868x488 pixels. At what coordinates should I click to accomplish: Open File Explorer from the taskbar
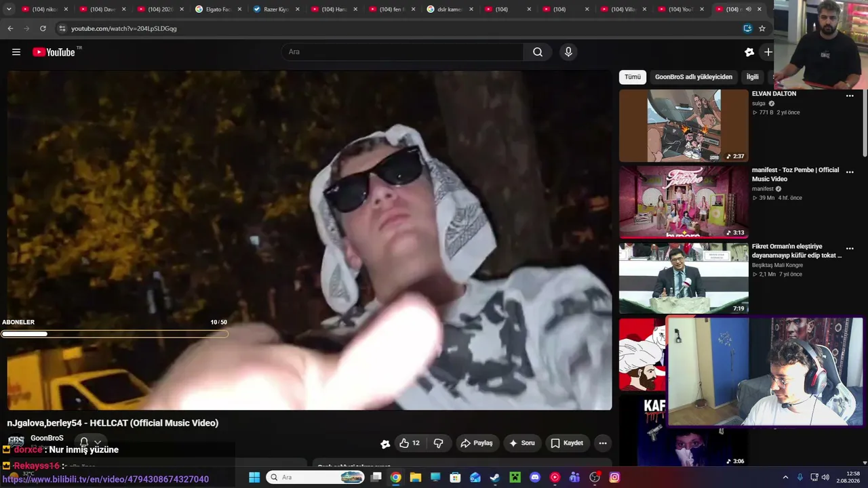pos(415,477)
